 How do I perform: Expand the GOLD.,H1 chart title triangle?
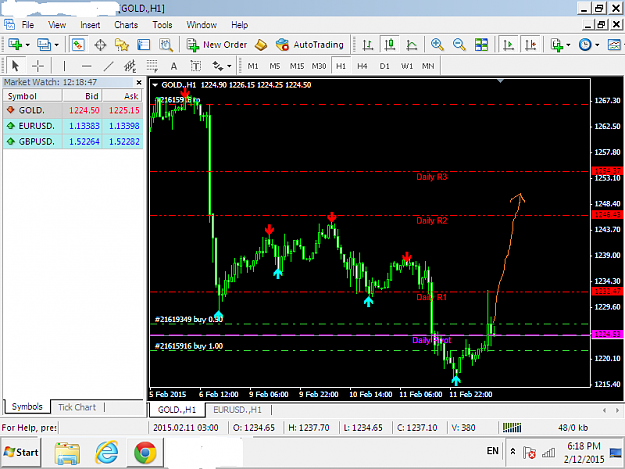point(155,85)
